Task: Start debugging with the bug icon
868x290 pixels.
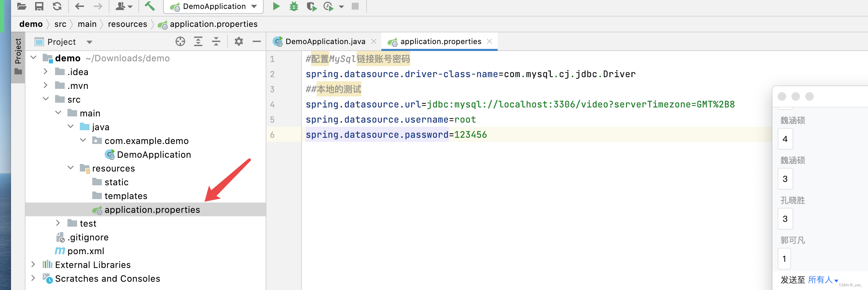Action: pyautogui.click(x=294, y=6)
